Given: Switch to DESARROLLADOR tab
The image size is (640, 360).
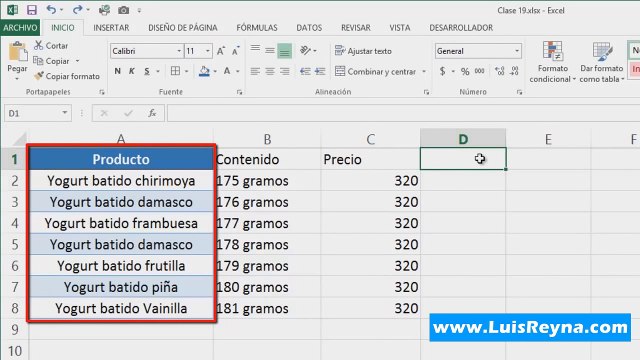Looking at the screenshot, I should click(461, 27).
